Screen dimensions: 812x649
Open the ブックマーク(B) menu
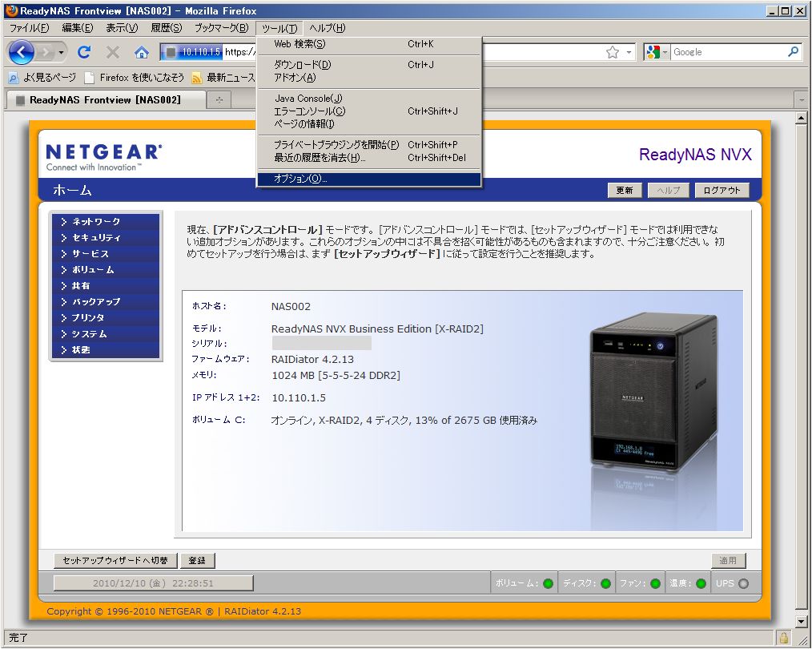[221, 29]
